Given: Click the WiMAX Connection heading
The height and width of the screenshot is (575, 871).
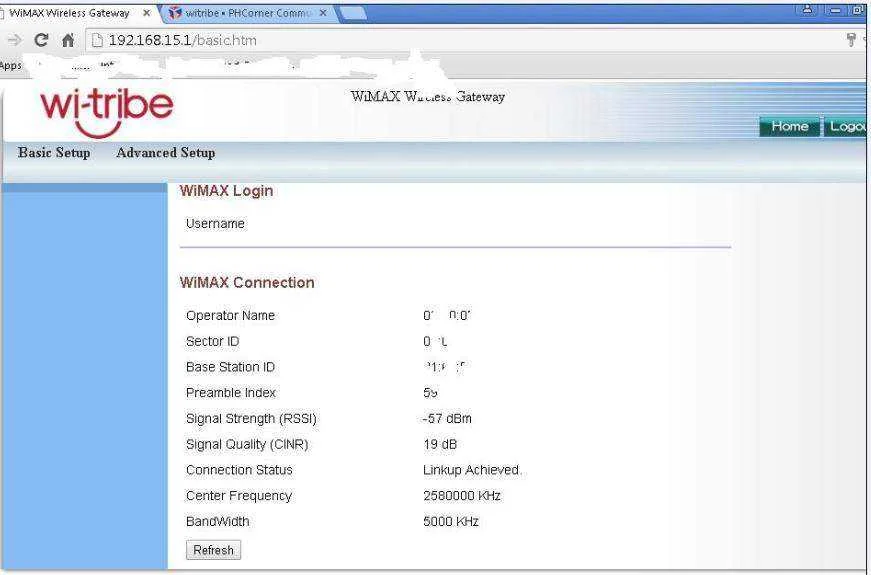Looking at the screenshot, I should [247, 282].
